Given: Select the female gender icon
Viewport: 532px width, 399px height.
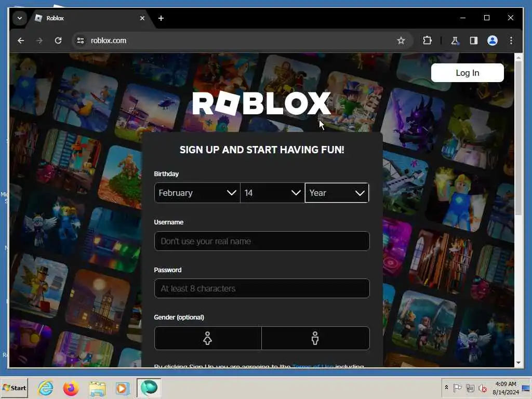Looking at the screenshot, I should pos(208,338).
